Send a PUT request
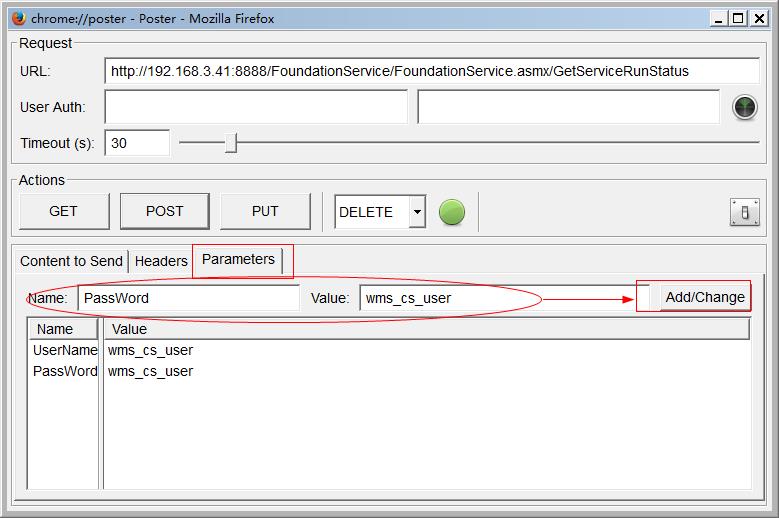This screenshot has width=779, height=518. click(x=265, y=212)
